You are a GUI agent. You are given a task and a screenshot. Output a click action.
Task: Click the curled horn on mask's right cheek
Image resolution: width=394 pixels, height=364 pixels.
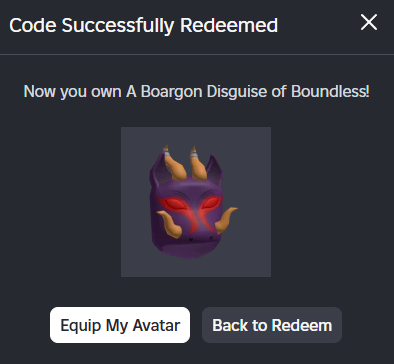pos(226,219)
